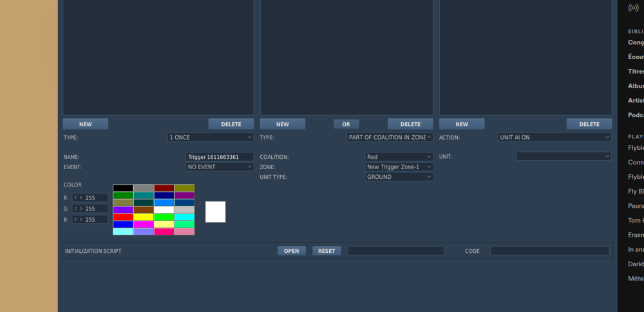Expand the EVENT dropdown showing NO EVENT
Viewport: 644px width, 312px height.
pyautogui.click(x=220, y=167)
